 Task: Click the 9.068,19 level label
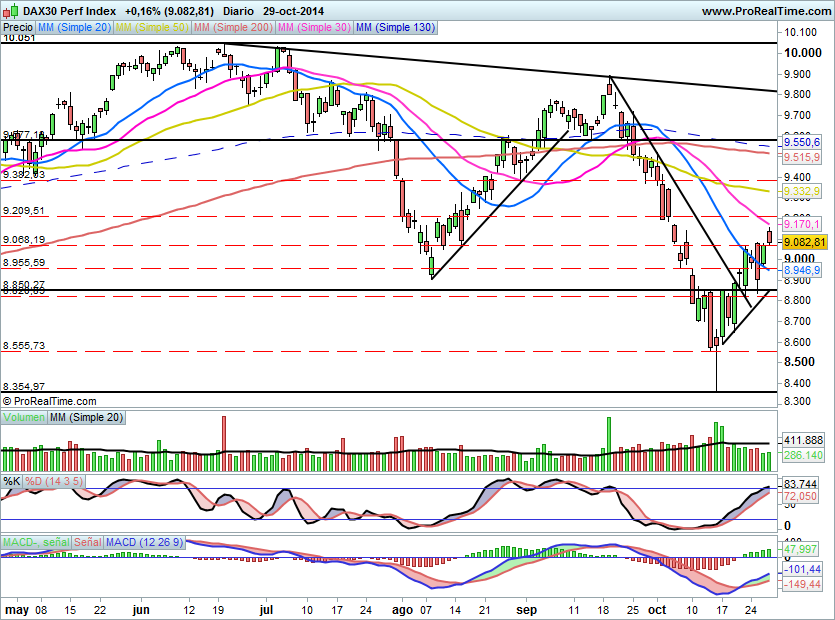(24, 240)
